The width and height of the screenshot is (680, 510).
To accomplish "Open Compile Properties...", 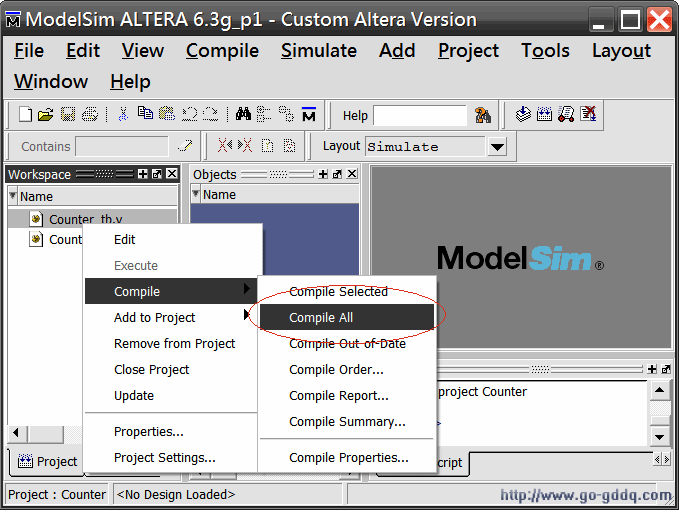I will [x=347, y=458].
